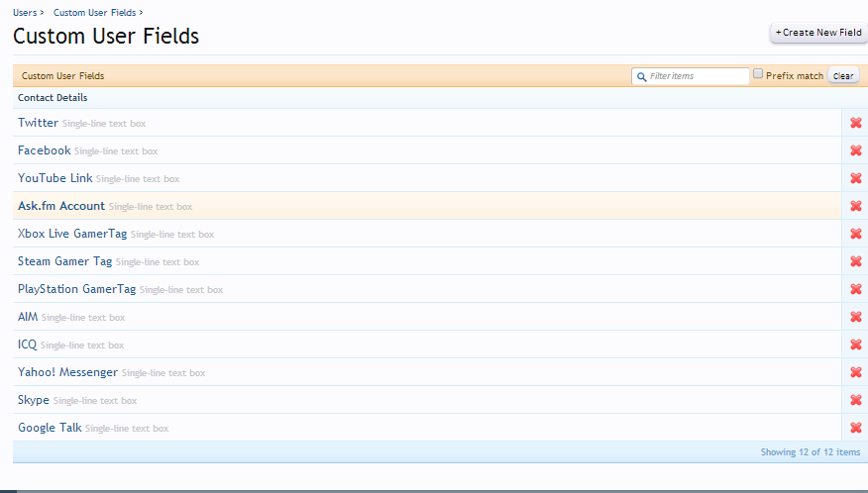868x493 pixels.
Task: Delete the ICQ field
Action: pos(856,345)
